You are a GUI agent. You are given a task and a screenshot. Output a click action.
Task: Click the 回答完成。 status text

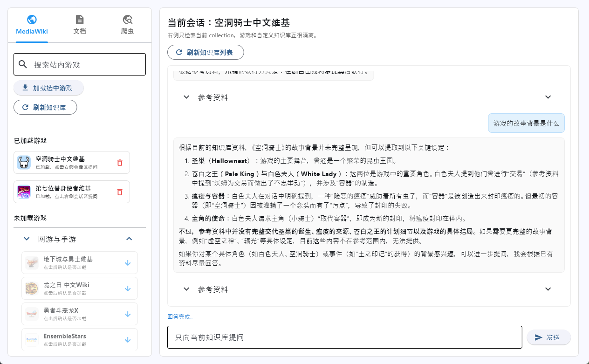point(180,317)
